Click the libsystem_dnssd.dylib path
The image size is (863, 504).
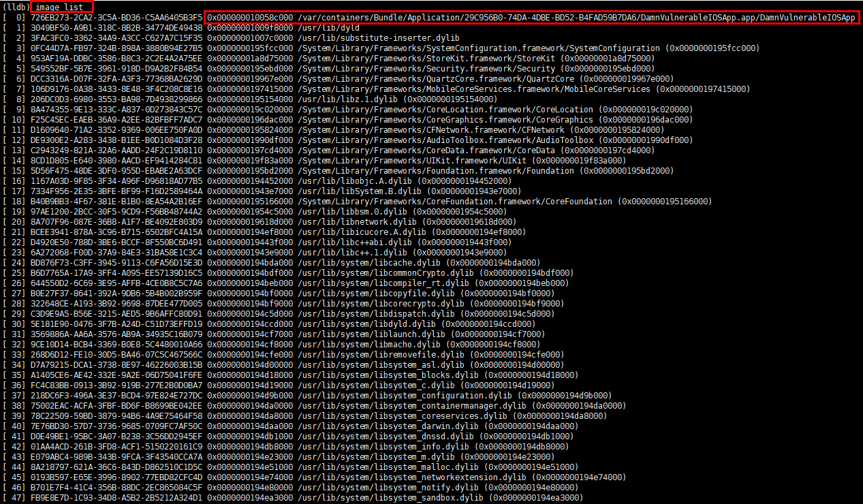[385, 436]
